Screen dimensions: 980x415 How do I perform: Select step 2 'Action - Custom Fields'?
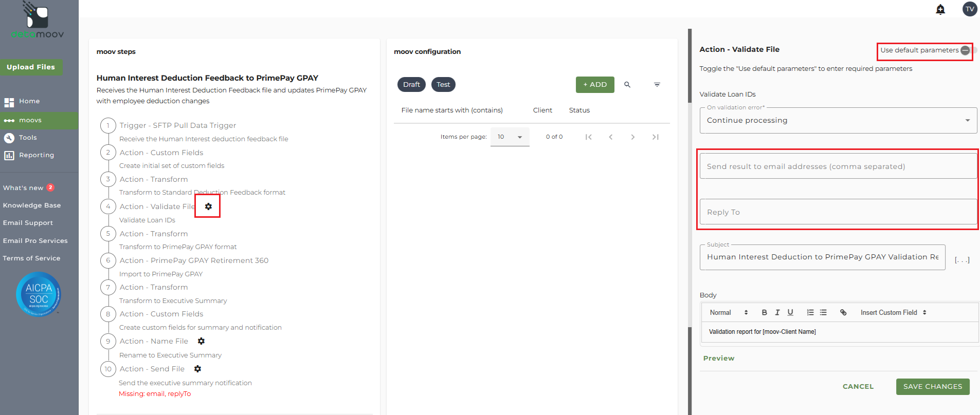(161, 153)
